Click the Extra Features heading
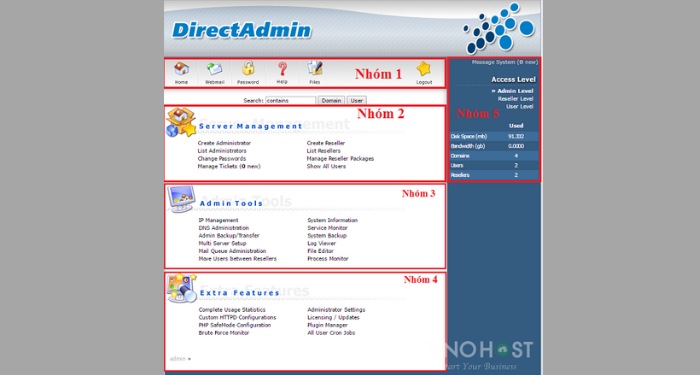The height and width of the screenshot is (375, 700). (240, 293)
